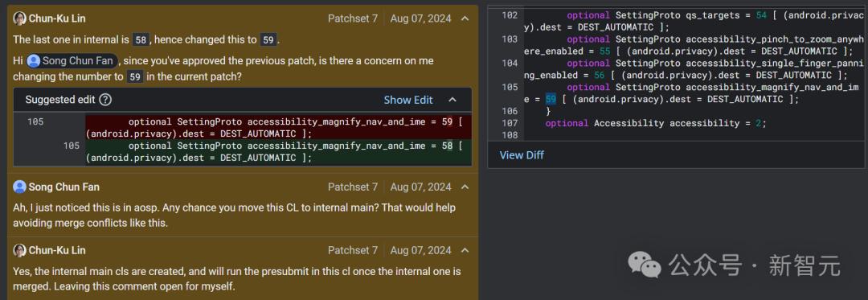Click line number 107 in code panel
868x300 pixels.
510,123
